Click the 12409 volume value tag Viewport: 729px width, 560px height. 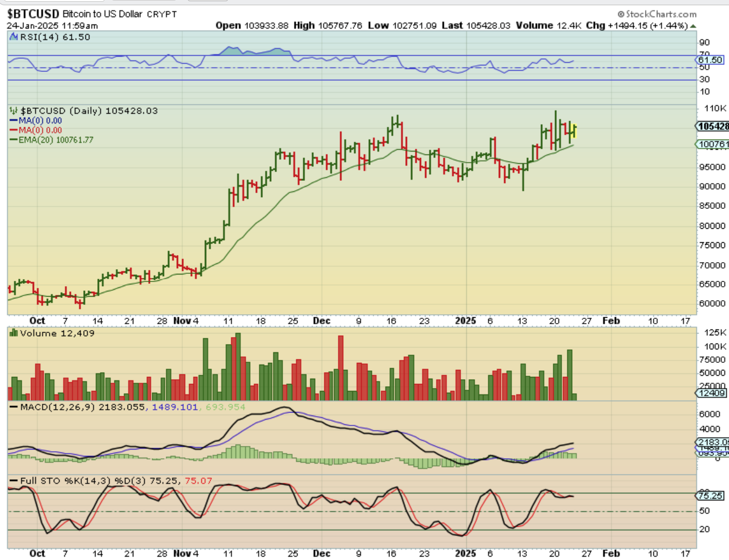point(712,393)
